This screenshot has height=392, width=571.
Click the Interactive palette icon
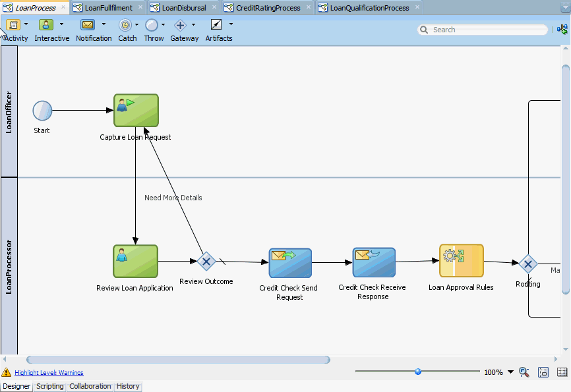click(x=46, y=25)
